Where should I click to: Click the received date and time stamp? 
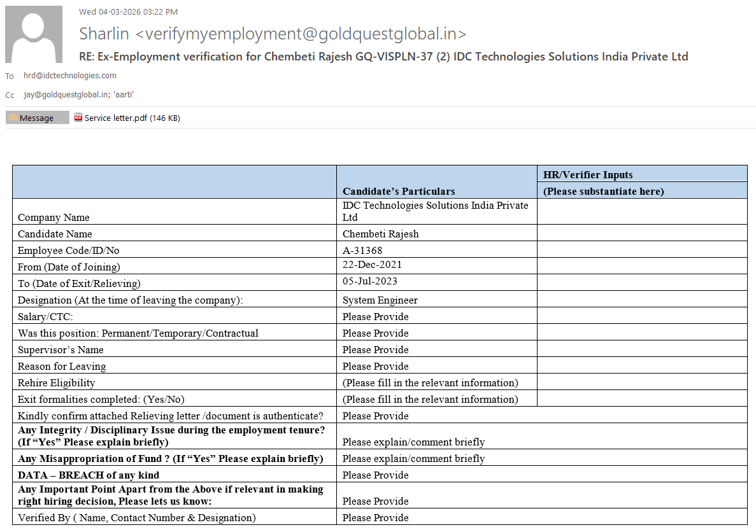click(128, 11)
